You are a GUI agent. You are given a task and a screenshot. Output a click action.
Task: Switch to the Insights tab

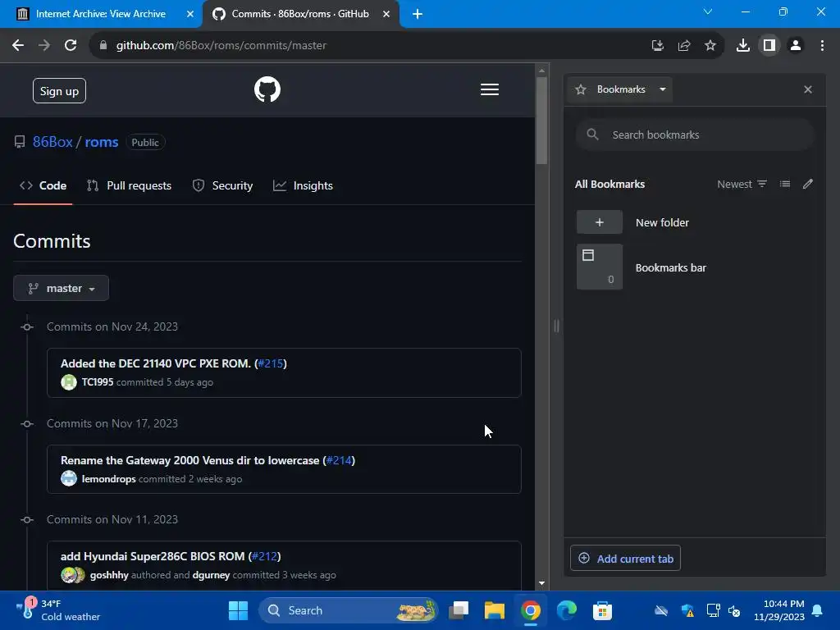pyautogui.click(x=304, y=185)
